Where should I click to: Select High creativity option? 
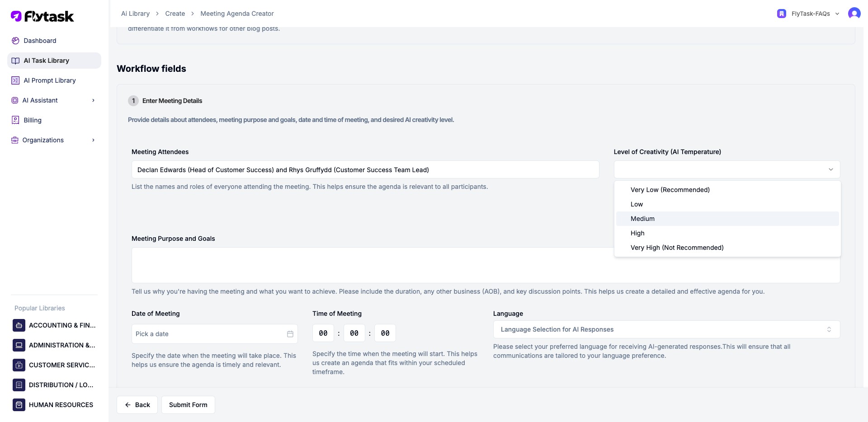pos(727,233)
